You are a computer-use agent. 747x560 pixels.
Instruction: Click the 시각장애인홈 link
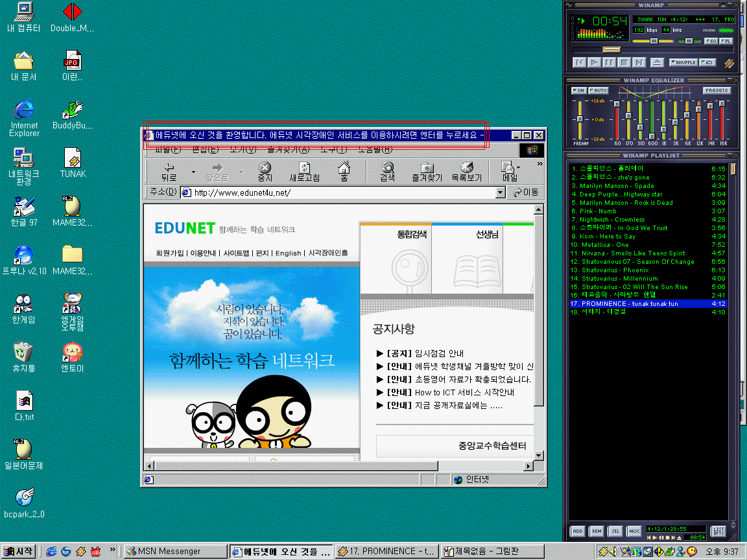[x=328, y=253]
